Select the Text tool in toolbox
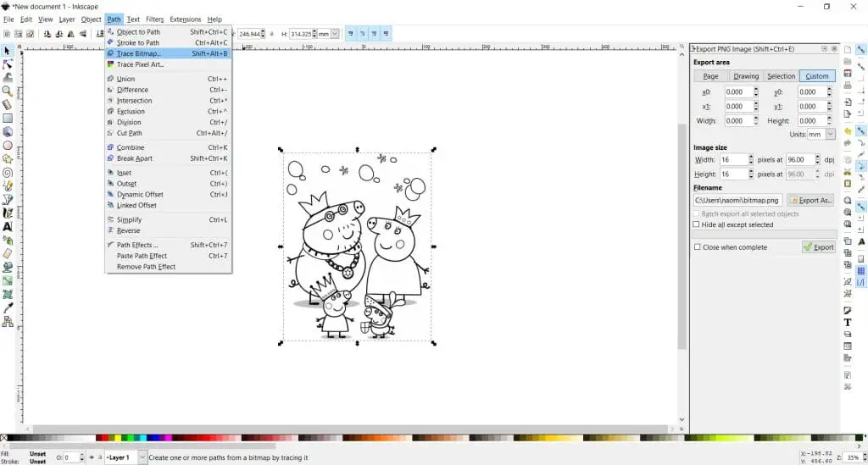The height and width of the screenshot is (465, 868). click(7, 227)
